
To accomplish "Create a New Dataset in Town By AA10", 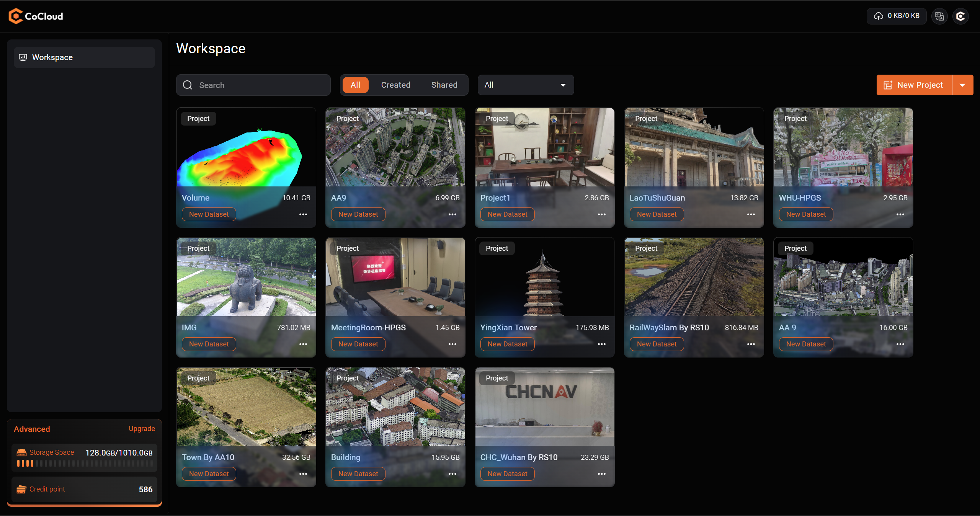I will point(209,474).
